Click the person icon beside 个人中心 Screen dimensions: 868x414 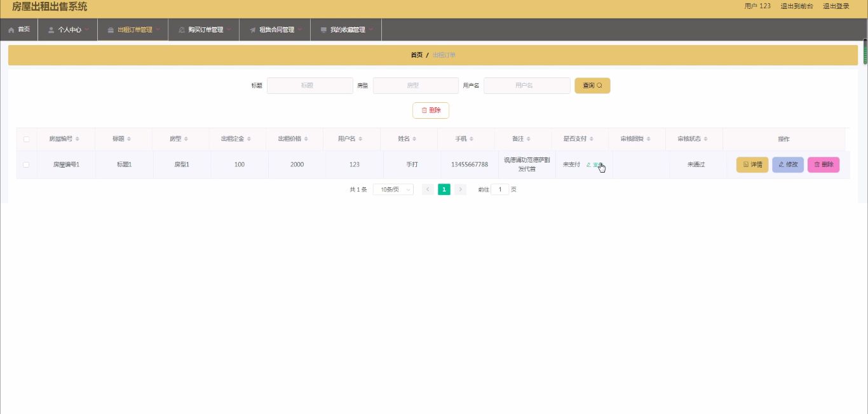[51, 30]
